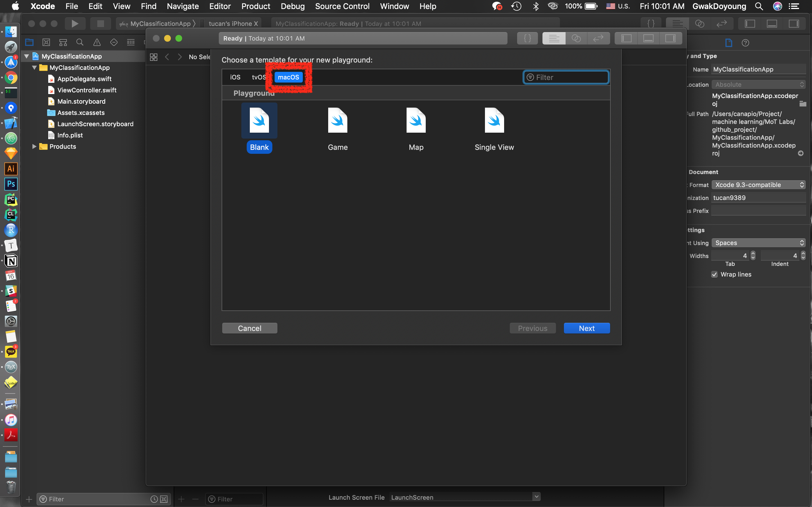Click the template Filter search field
The image size is (812, 507).
tap(566, 77)
